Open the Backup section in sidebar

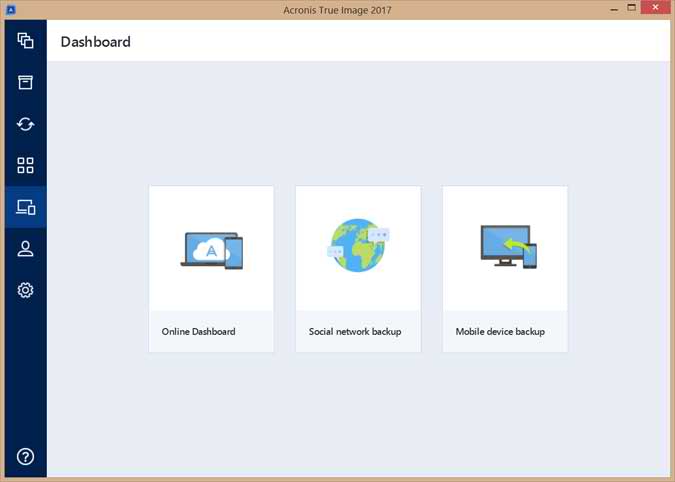click(x=25, y=41)
